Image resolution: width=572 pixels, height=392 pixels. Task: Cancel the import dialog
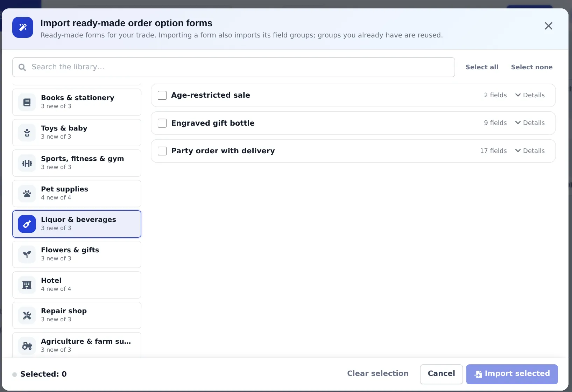pos(441,374)
